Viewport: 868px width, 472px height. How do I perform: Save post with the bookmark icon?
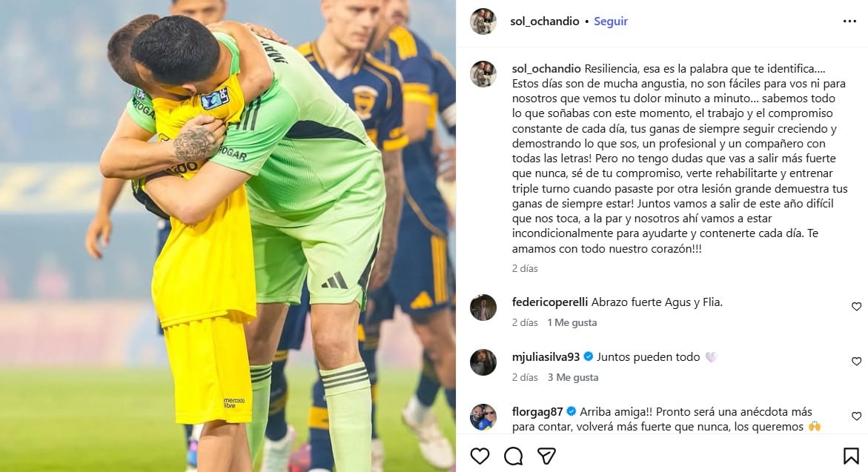coord(851,456)
